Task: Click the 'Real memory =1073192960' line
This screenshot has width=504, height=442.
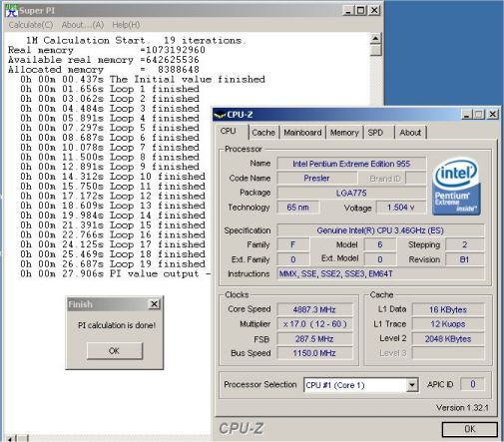Action: [107, 50]
